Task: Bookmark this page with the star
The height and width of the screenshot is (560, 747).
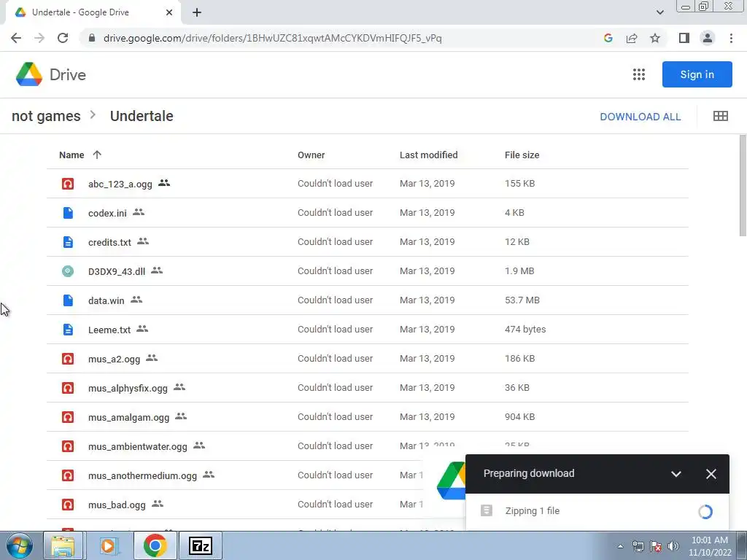Action: (x=655, y=38)
